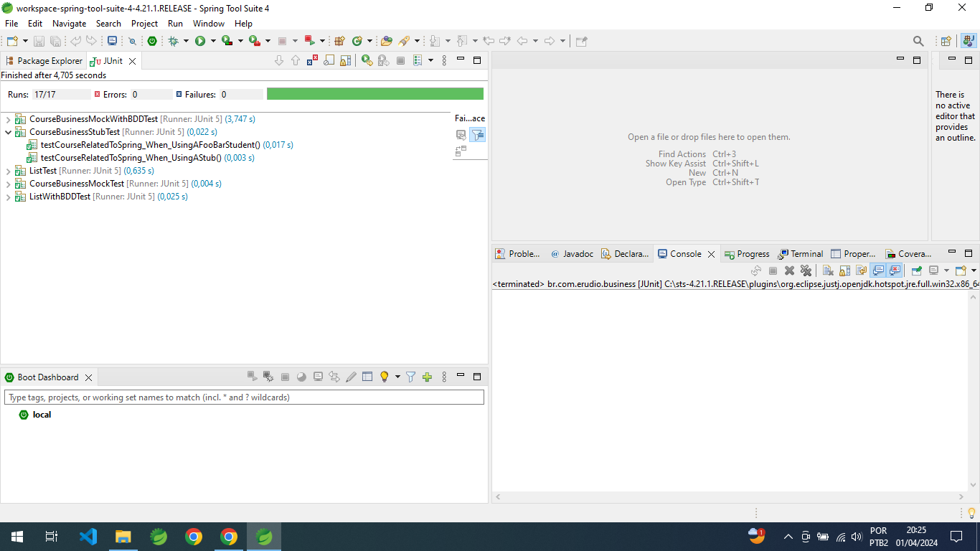The image size is (980, 551).
Task: Click the magnifier Search icon at top right
Action: (x=918, y=41)
